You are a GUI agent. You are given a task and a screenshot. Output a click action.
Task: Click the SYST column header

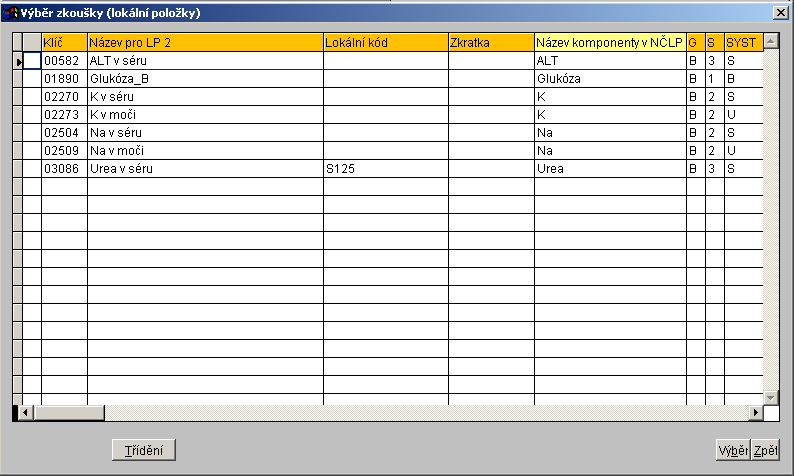click(743, 42)
